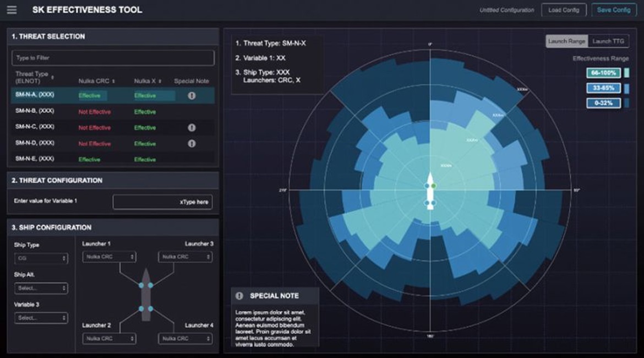Viewport: 644px width, 358px height.
Task: Select the SM-N-A threat row
Action: coord(112,95)
